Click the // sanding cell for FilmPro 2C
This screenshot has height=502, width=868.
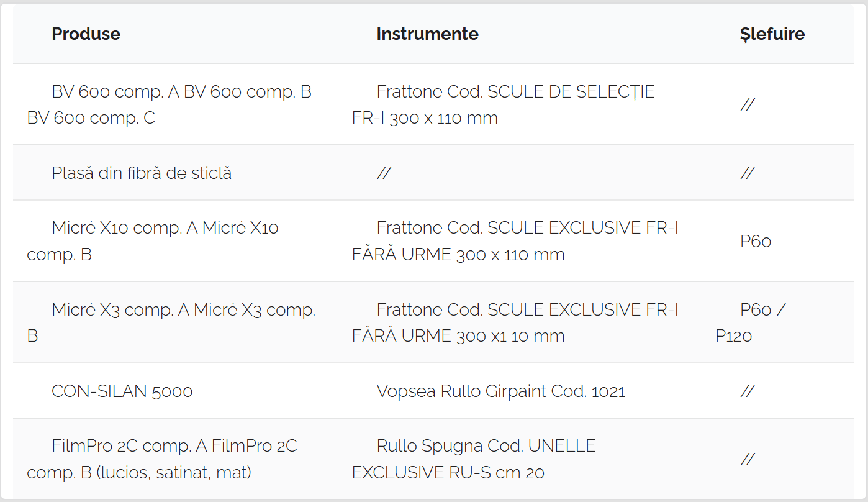tap(748, 459)
